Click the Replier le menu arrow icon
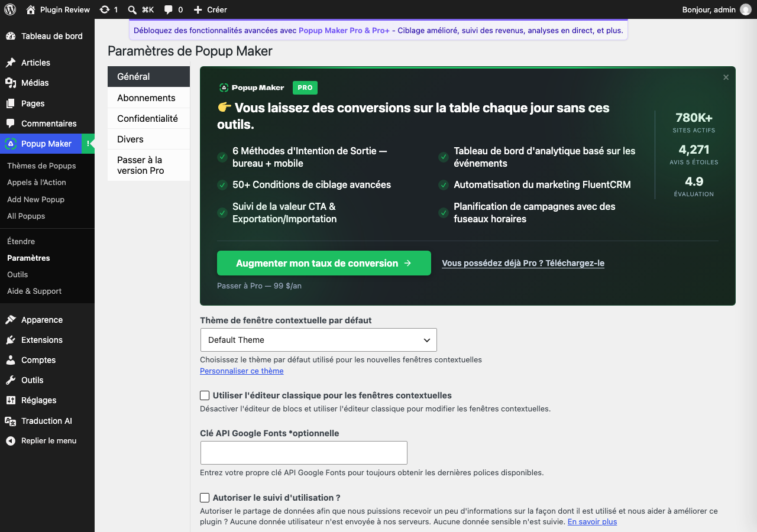Image resolution: width=757 pixels, height=532 pixels. click(11, 441)
